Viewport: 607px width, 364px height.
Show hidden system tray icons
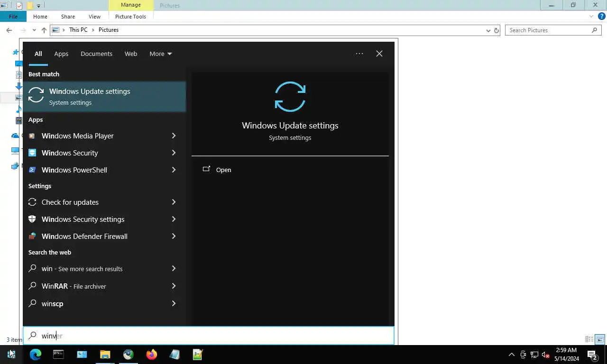click(x=512, y=355)
